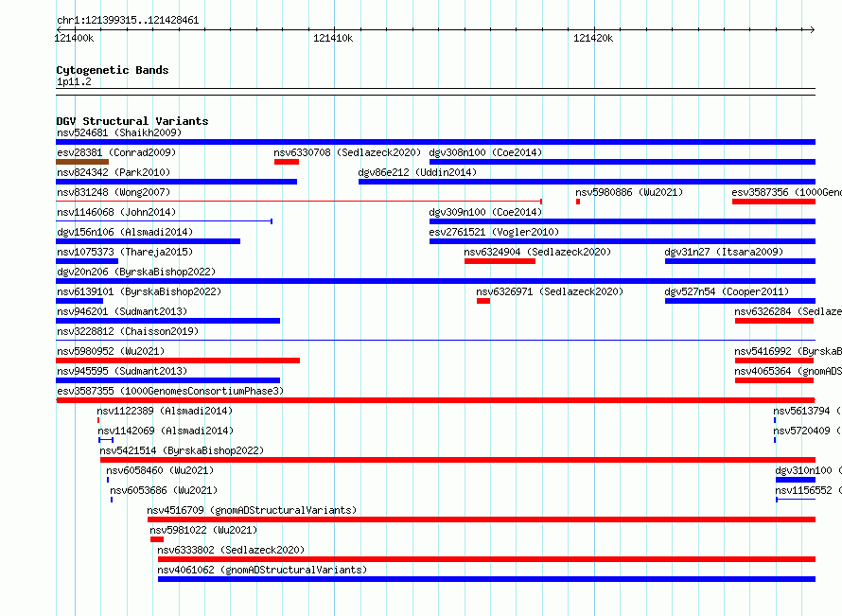Open the nsv3228812 (Chaisson2019) variant
842x616 pixels.
128,331
